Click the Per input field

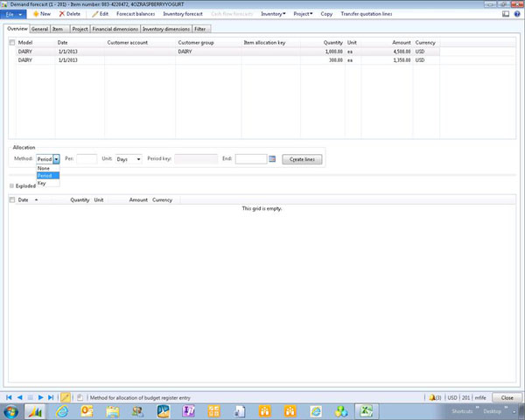[x=87, y=158]
